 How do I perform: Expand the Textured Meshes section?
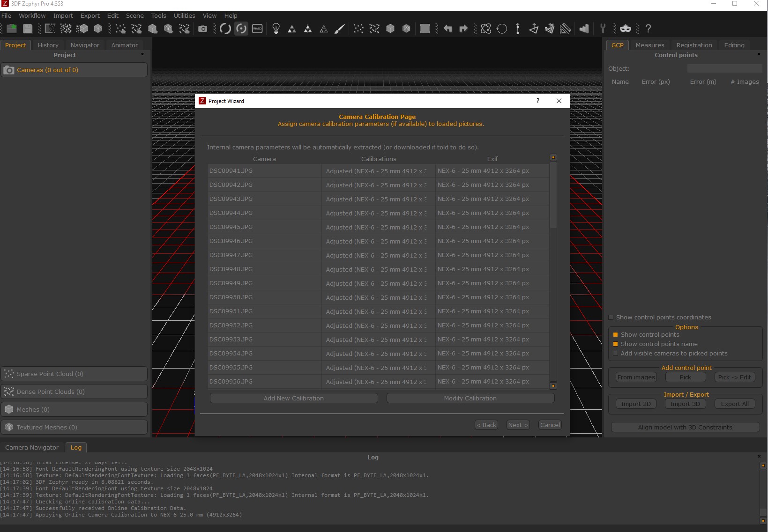coord(74,427)
